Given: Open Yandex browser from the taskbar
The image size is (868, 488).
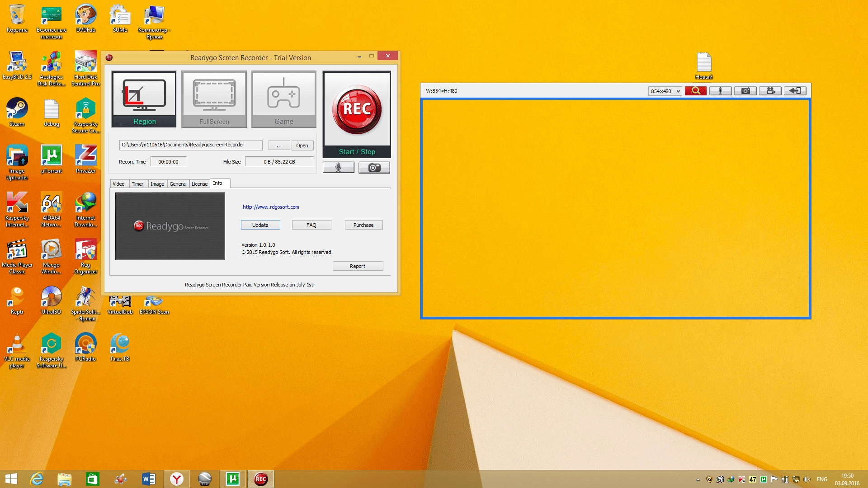Looking at the screenshot, I should pos(177,479).
